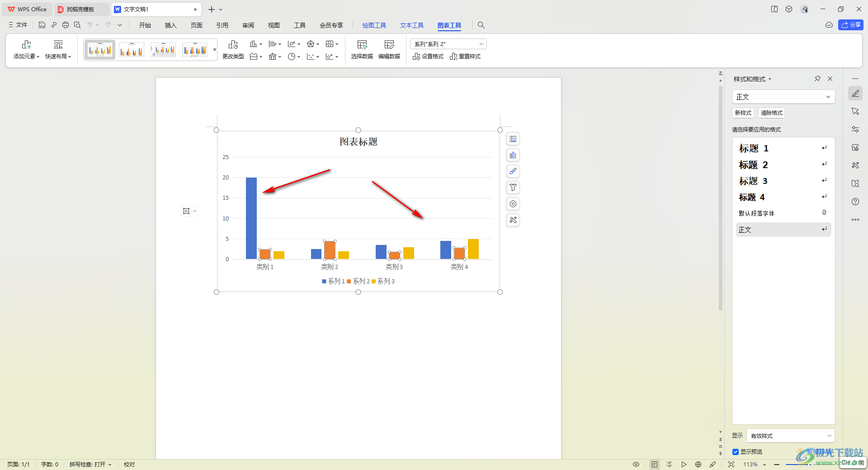Switch to the 找稻壳模板 window tab
This screenshot has height=470, width=868.
coord(81,9)
